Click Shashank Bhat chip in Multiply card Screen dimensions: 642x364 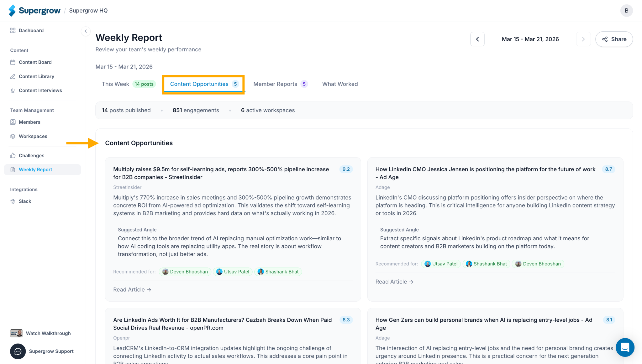(x=278, y=272)
